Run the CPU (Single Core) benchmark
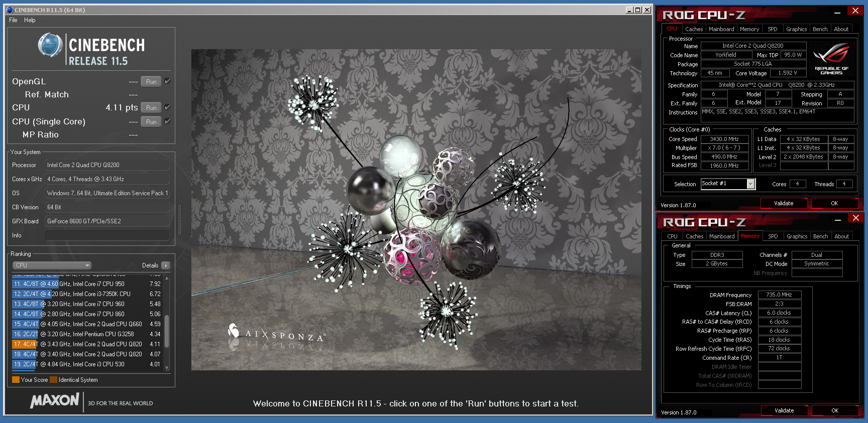Viewport: 868px width, 423px height. (151, 121)
